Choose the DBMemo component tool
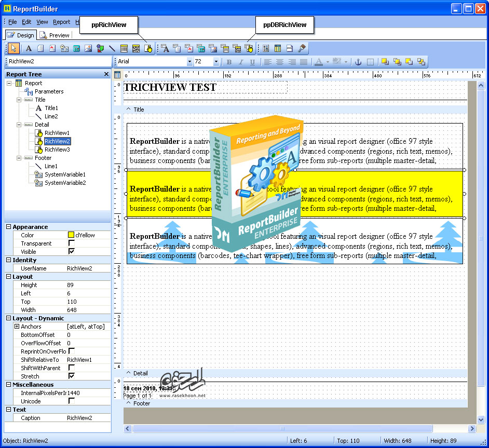The image size is (489, 448). [177, 48]
